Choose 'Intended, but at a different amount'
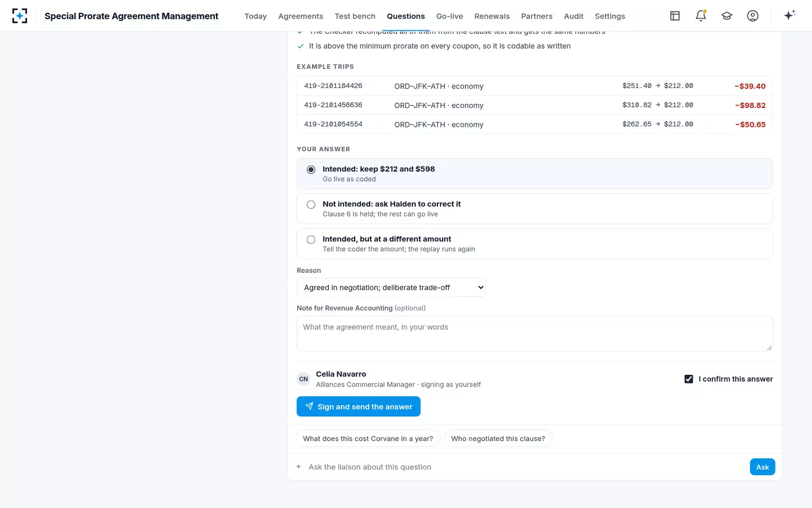The width and height of the screenshot is (812, 508). [x=535, y=244]
